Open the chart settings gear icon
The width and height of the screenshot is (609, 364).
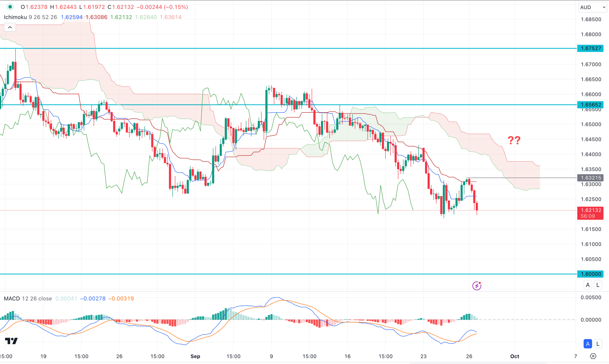[x=593, y=356]
